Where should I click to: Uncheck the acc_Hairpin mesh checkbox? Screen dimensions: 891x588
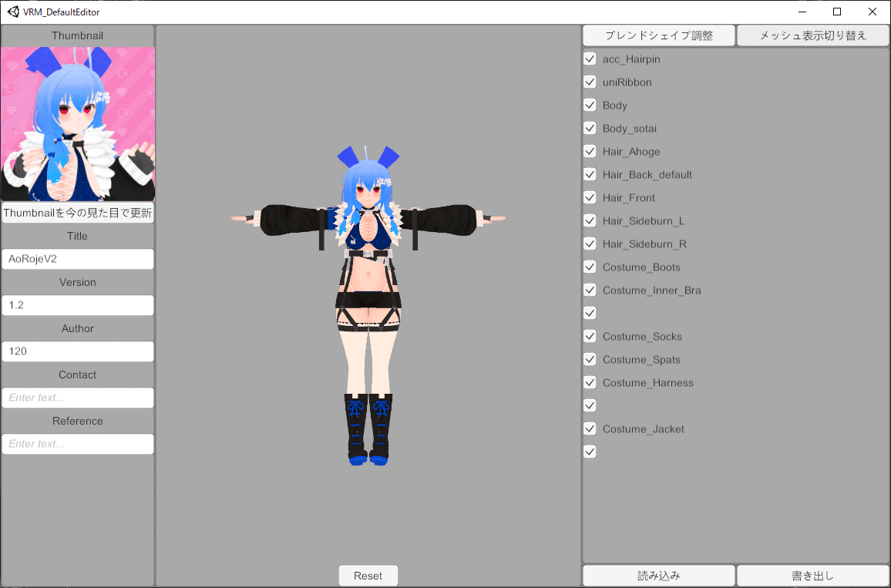pyautogui.click(x=590, y=59)
